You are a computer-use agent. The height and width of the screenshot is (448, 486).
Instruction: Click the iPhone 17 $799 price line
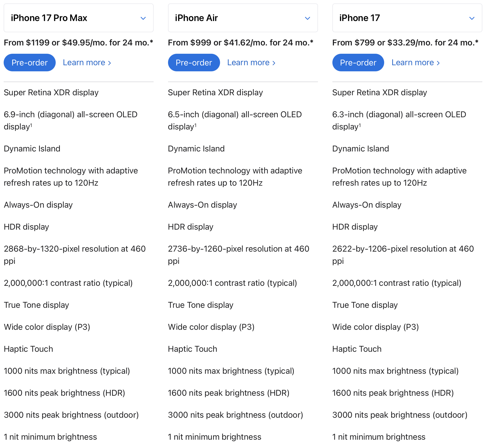[405, 43]
